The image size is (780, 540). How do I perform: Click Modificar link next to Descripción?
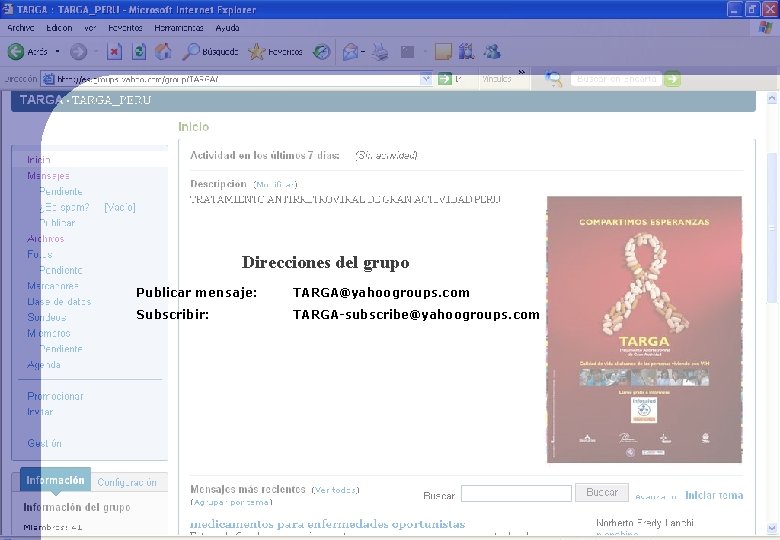coord(275,185)
